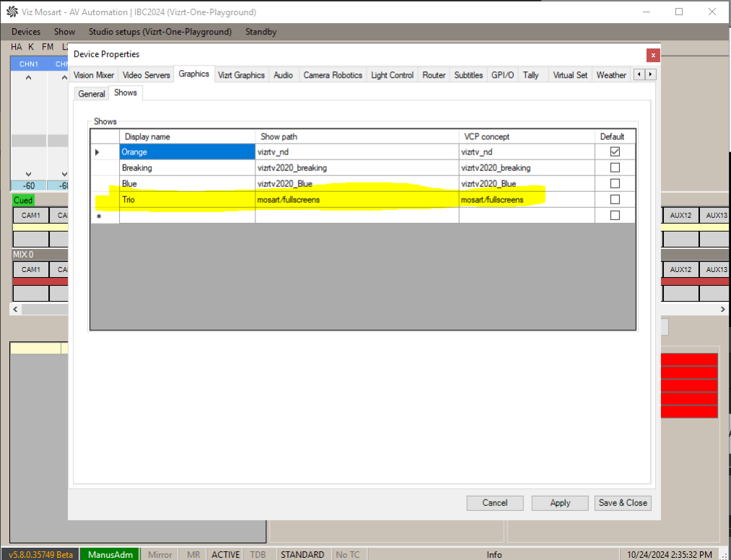Click the Apply button
This screenshot has height=560, width=731.
tap(560, 503)
